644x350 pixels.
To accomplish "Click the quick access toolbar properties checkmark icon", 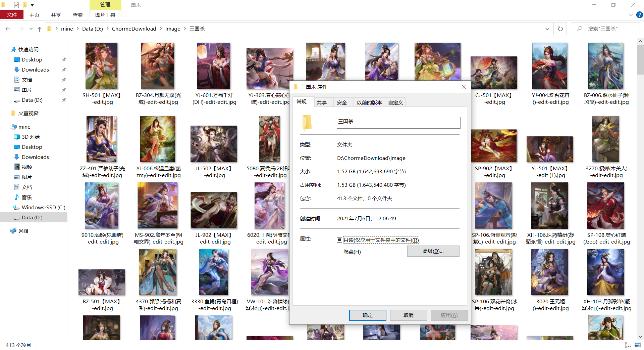I will click(16, 5).
